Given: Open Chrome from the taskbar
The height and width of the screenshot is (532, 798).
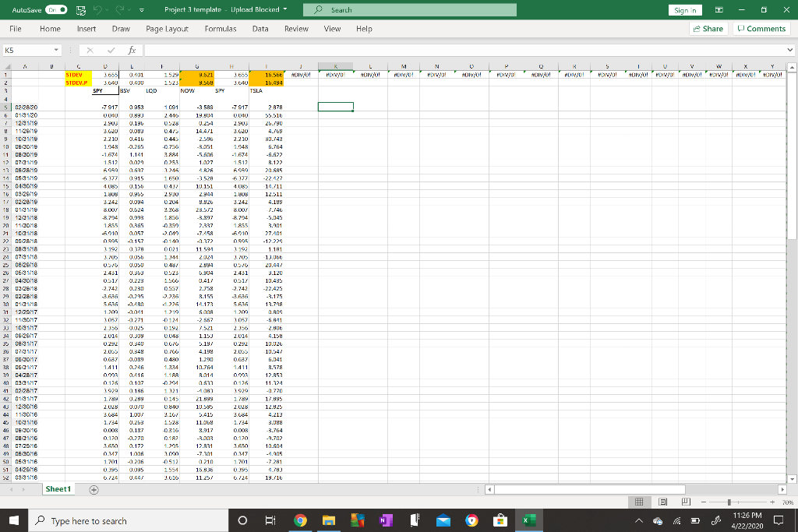Looking at the screenshot, I should [x=301, y=520].
